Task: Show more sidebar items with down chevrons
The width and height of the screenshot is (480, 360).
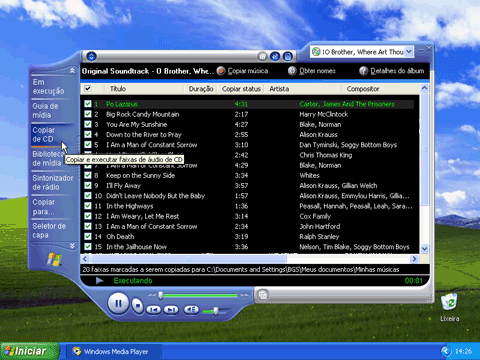Action: 72,246
